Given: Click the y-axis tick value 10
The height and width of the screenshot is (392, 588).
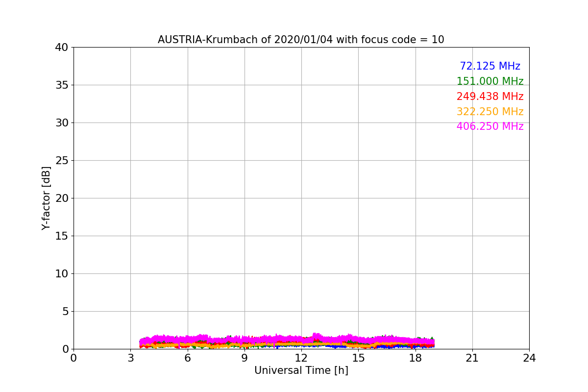Looking at the screenshot, I should (x=62, y=274).
